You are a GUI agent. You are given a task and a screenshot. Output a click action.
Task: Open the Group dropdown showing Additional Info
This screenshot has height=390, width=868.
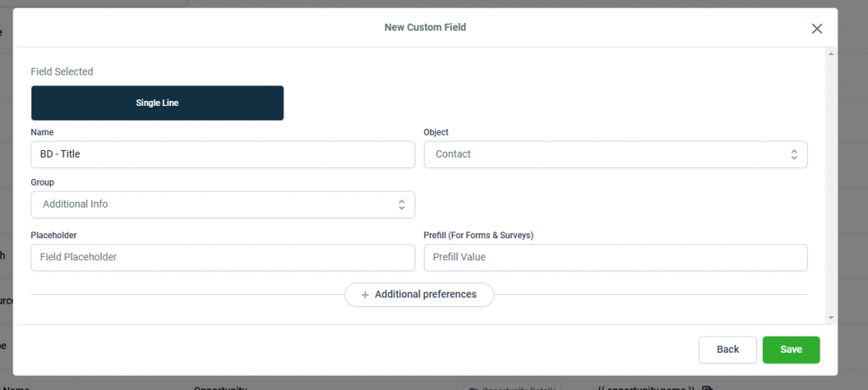coord(222,204)
